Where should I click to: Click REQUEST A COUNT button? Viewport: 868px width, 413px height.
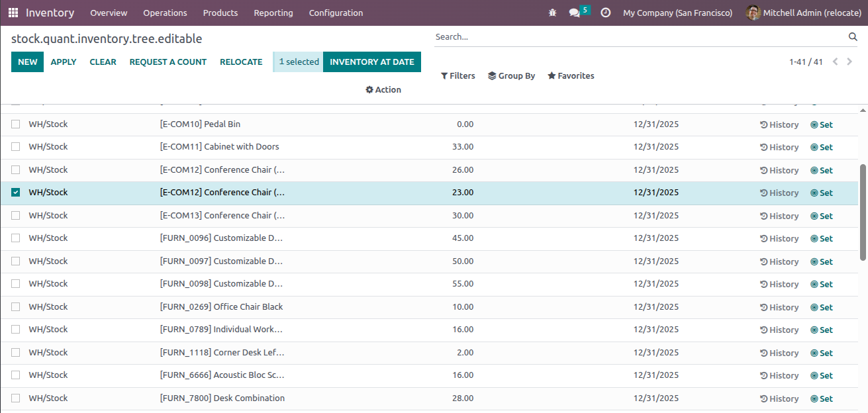(x=168, y=62)
